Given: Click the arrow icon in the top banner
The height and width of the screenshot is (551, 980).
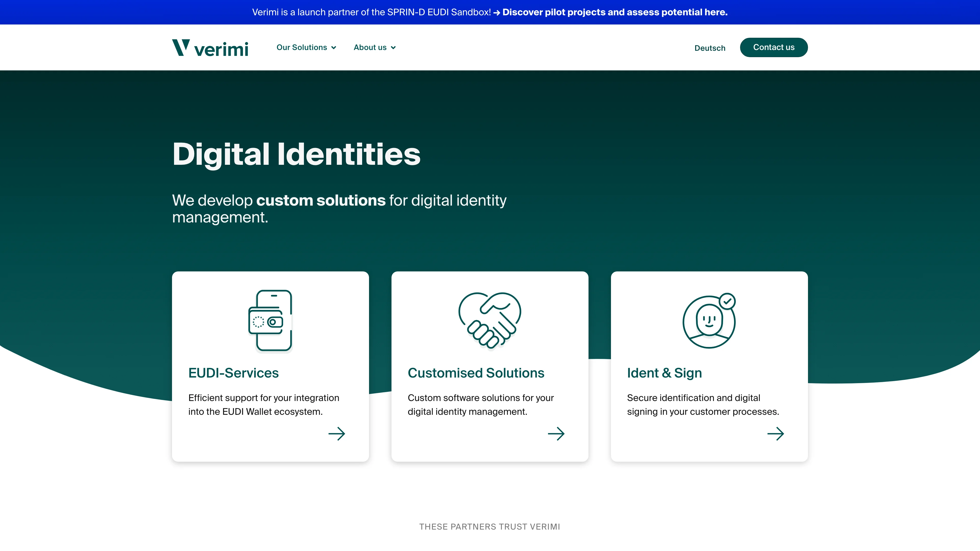Looking at the screenshot, I should coord(496,12).
